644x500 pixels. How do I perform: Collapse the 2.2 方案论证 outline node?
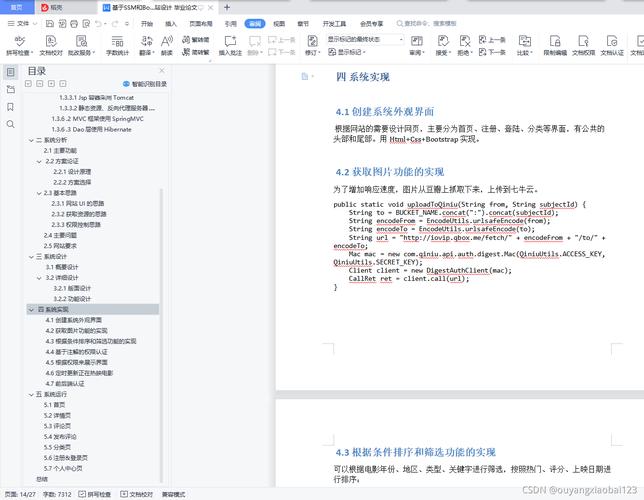[x=39, y=161]
